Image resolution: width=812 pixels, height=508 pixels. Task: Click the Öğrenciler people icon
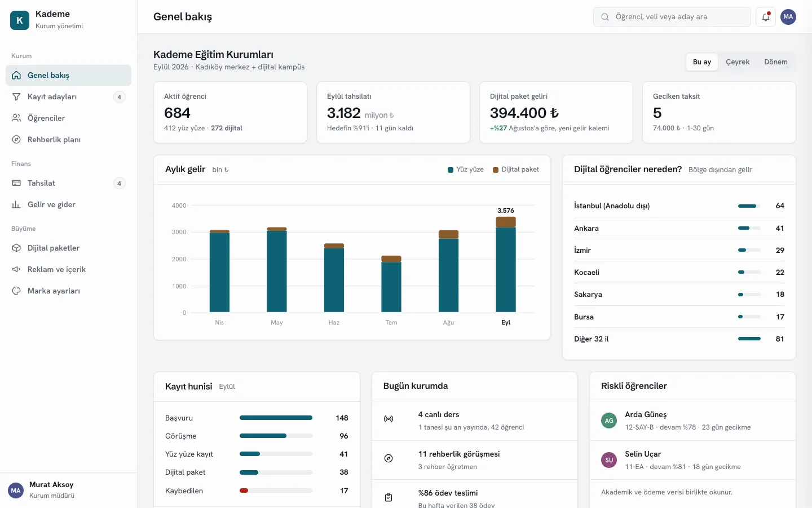coord(16,118)
